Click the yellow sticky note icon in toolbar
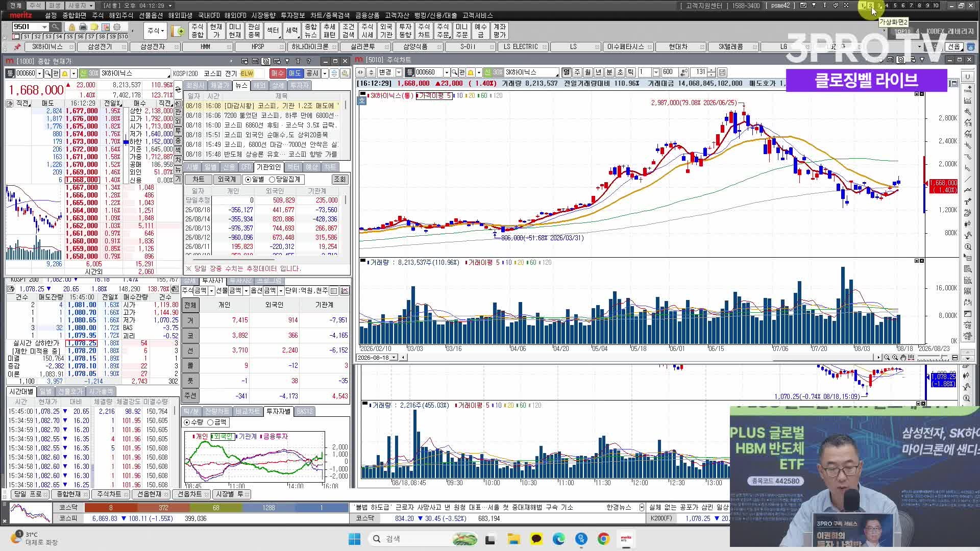980x551 pixels. coord(95,27)
